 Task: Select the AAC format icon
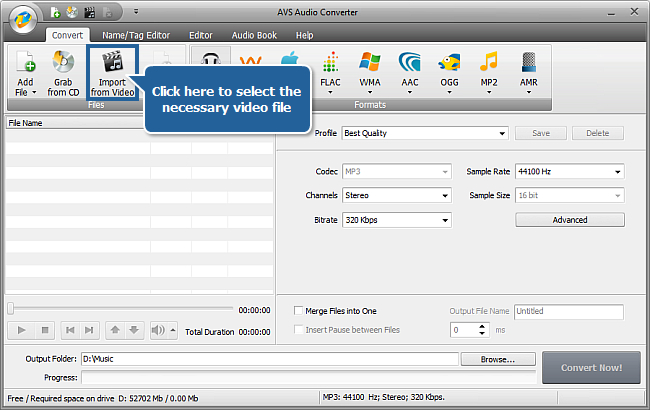click(410, 62)
